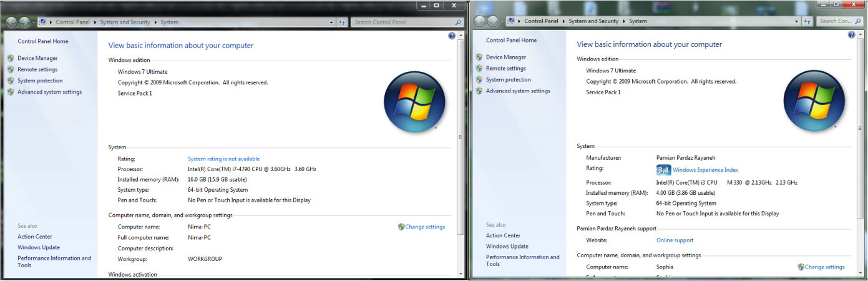Click Help question mark icon in right window
Screen dimensions: 868x281
(x=851, y=35)
